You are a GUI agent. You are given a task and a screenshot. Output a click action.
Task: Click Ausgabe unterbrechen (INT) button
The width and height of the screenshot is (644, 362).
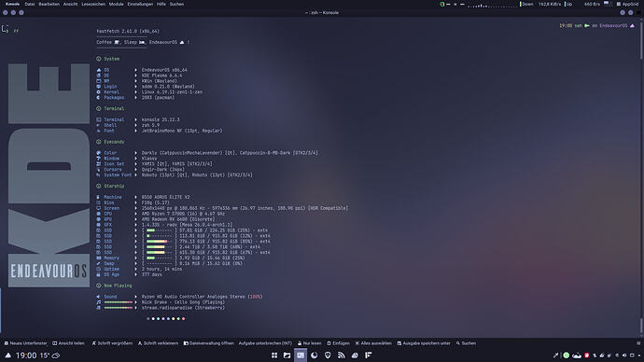click(265, 343)
